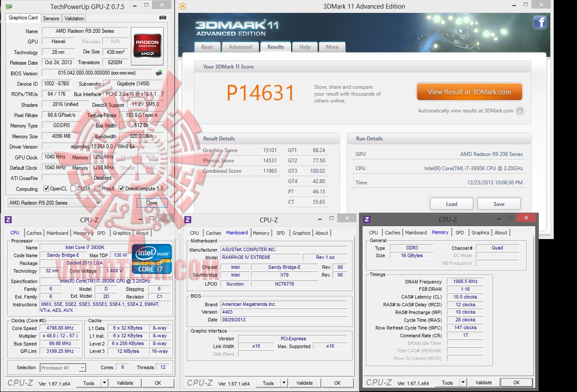
Task: Click Validate in the CPU-Z CPU window
Action: click(125, 383)
